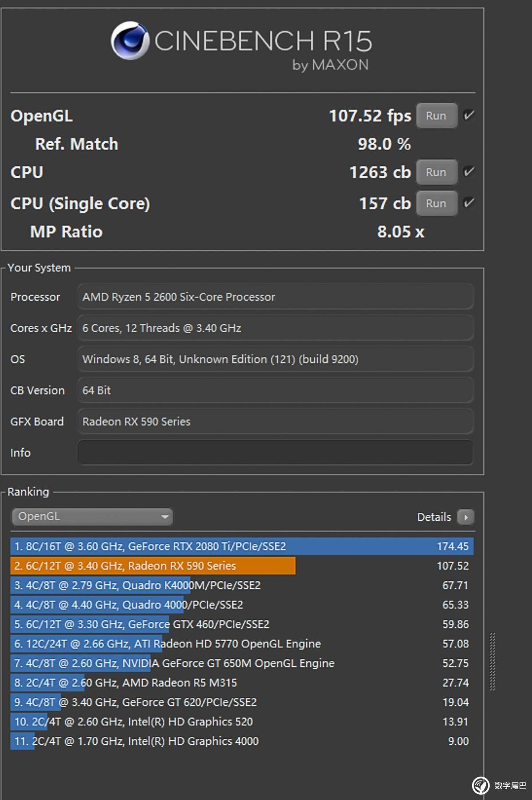Expand ranking Details with arrow button

(465, 517)
